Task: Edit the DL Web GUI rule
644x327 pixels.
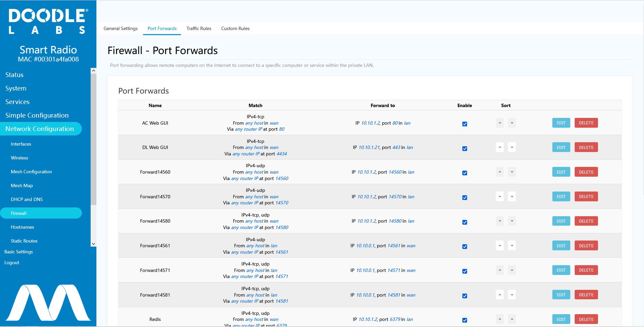Action: point(561,147)
